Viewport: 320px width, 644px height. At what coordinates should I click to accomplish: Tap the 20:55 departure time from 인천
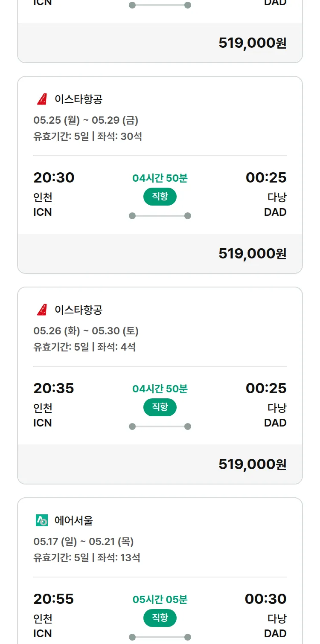tap(53, 599)
